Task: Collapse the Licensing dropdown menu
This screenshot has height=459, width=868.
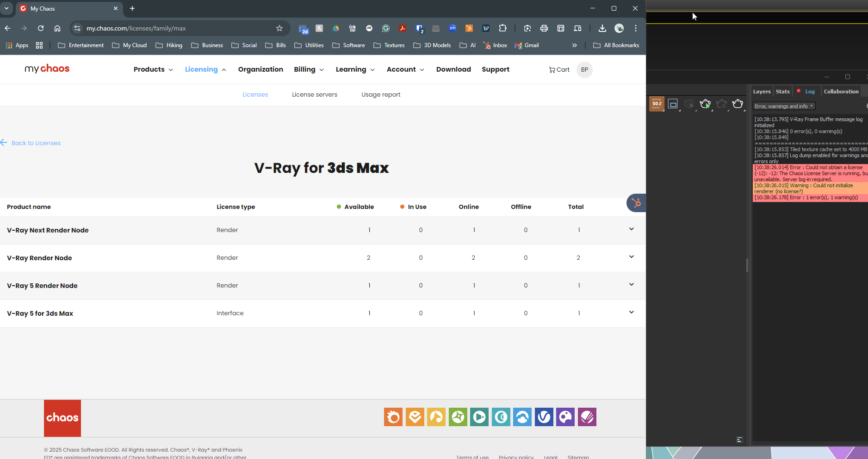Action: tap(205, 69)
